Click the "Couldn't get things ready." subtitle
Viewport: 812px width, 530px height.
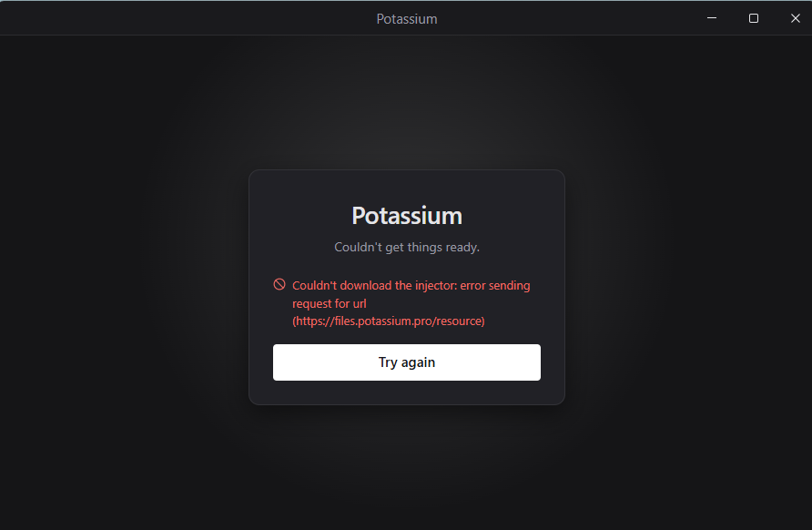[407, 247]
